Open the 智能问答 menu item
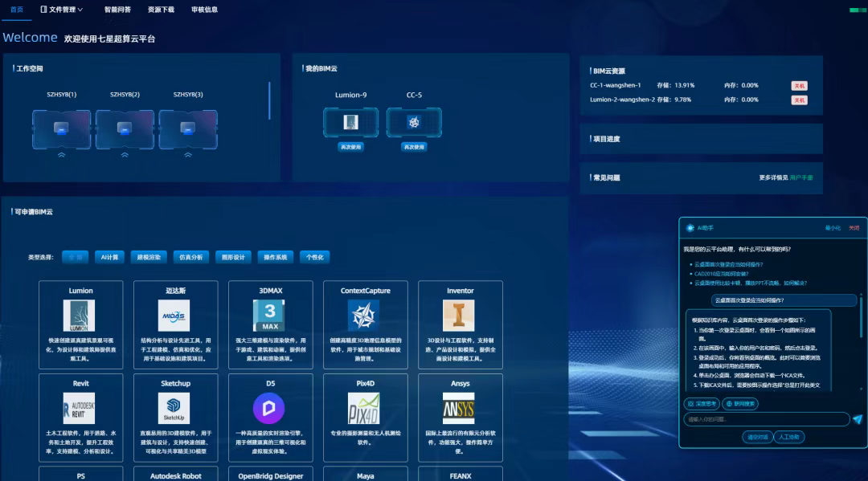Screen dimensions: 868x481 pos(117,10)
